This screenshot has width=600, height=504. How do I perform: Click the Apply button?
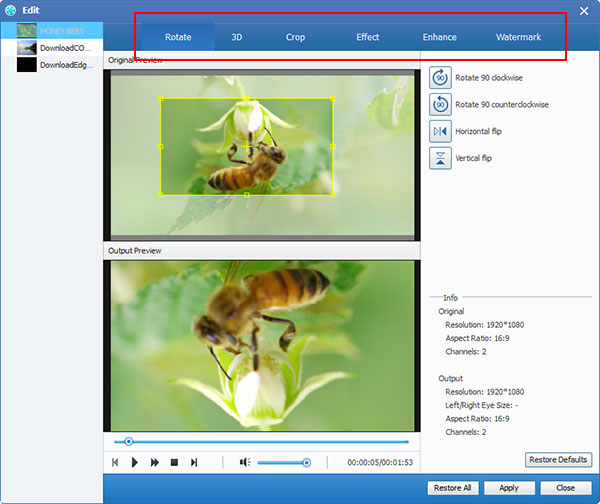click(509, 488)
